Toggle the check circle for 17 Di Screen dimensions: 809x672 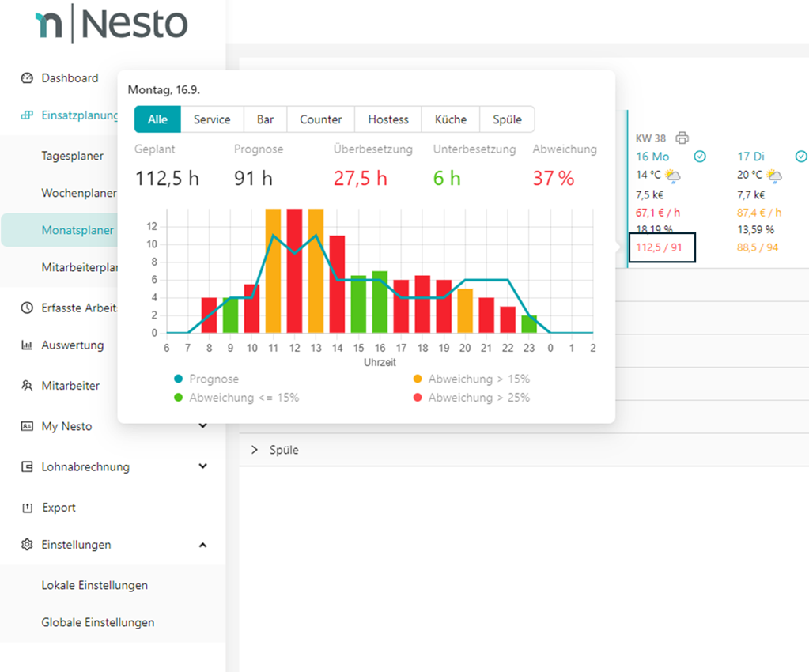(801, 157)
